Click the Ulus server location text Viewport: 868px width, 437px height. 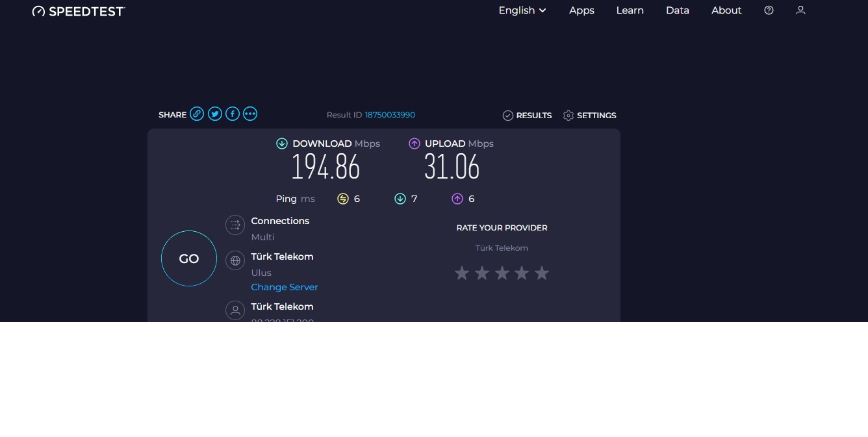point(261,273)
